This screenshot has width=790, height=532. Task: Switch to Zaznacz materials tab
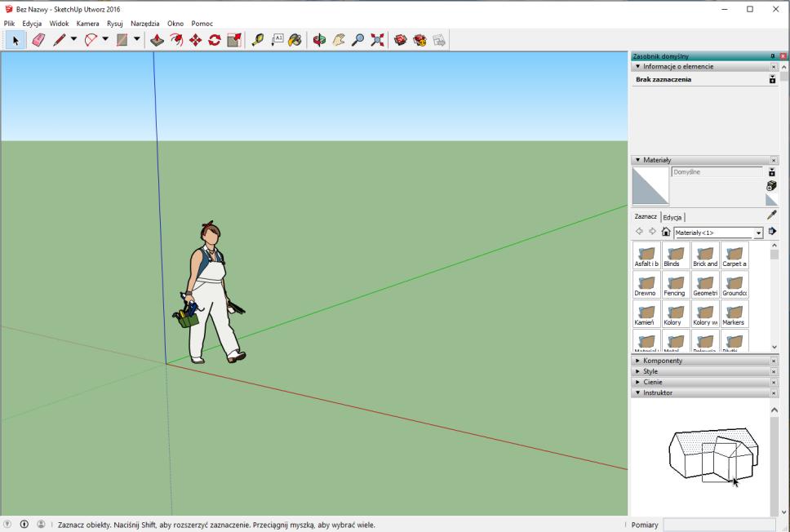point(646,216)
